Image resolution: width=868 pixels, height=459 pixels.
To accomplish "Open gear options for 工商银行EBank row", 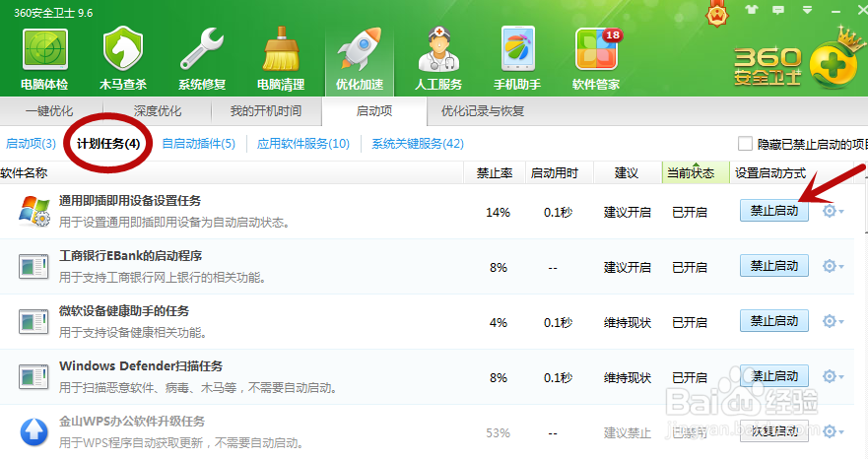I will click(x=833, y=266).
